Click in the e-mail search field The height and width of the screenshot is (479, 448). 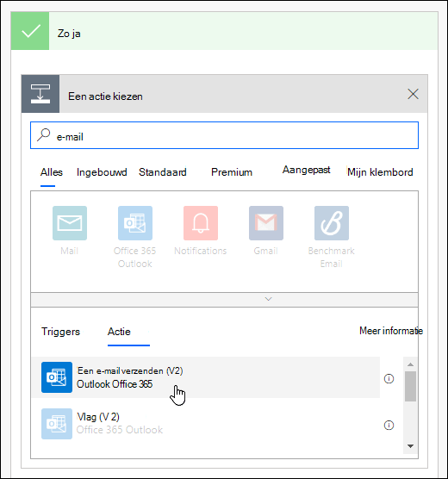point(224,135)
